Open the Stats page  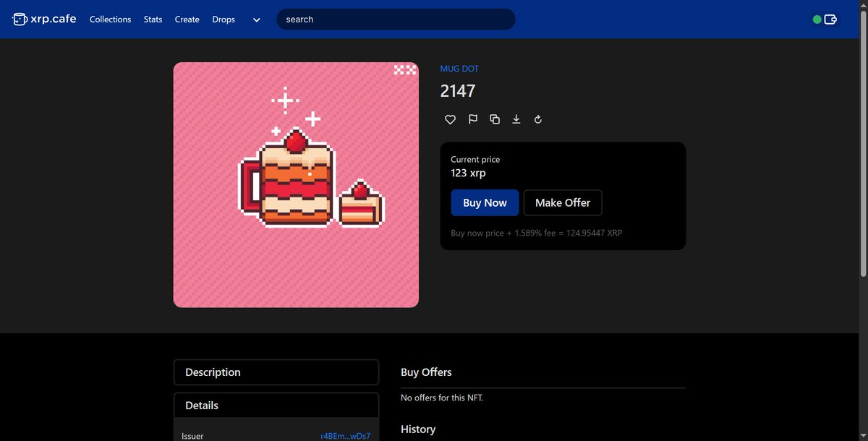coord(153,20)
